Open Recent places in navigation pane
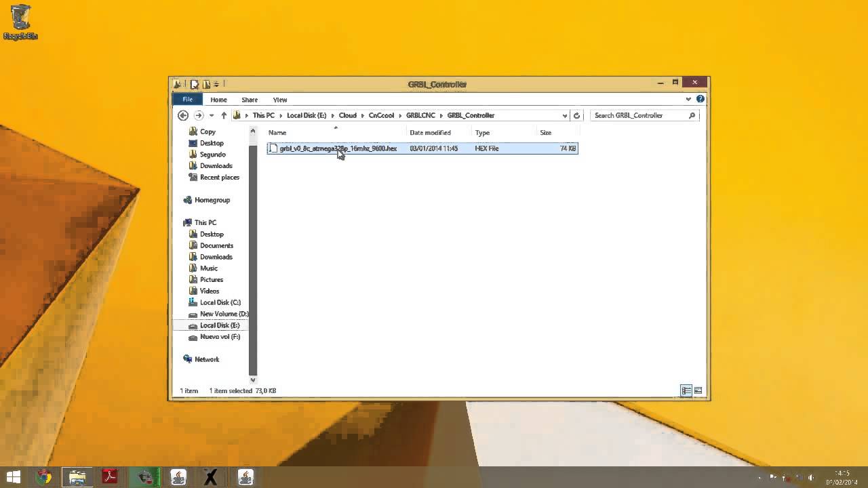The image size is (868, 488). [219, 177]
